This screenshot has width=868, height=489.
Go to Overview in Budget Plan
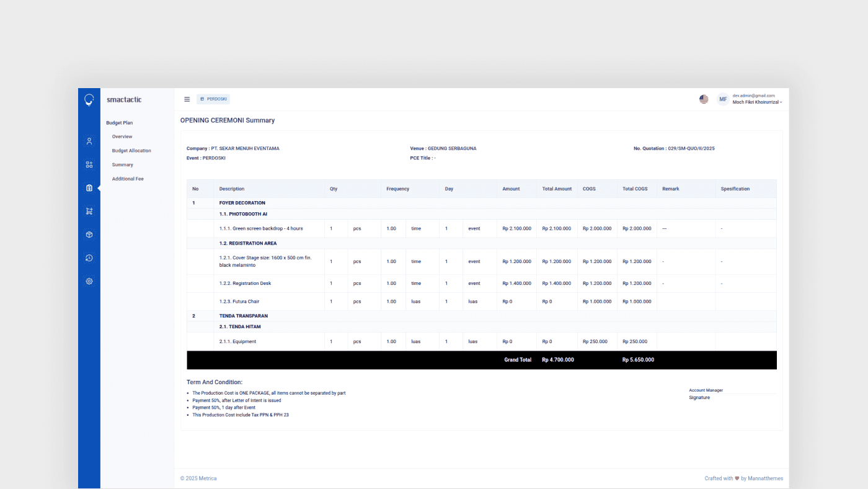(122, 137)
